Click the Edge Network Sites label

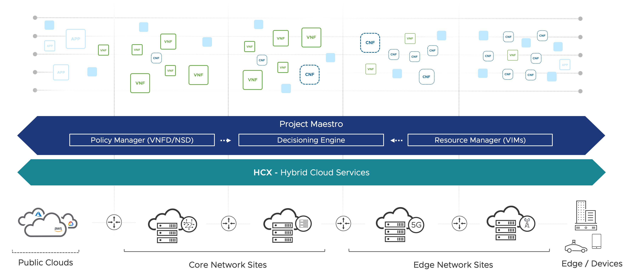453,265
